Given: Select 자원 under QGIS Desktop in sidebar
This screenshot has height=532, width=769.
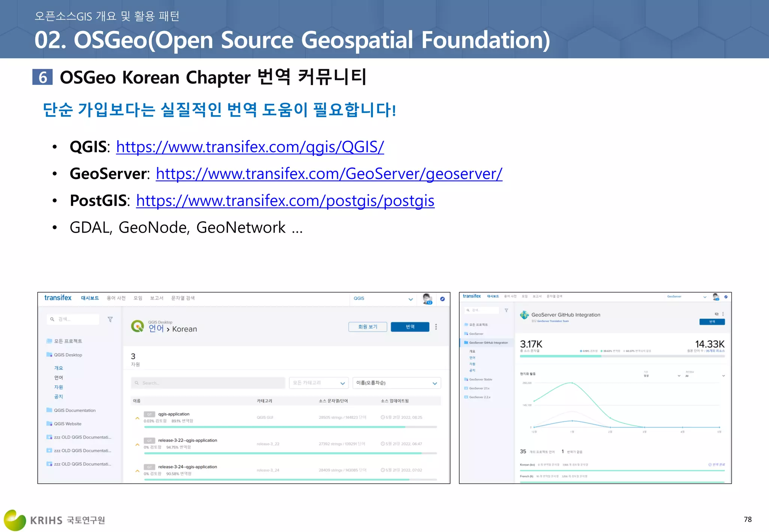Looking at the screenshot, I should [x=59, y=387].
